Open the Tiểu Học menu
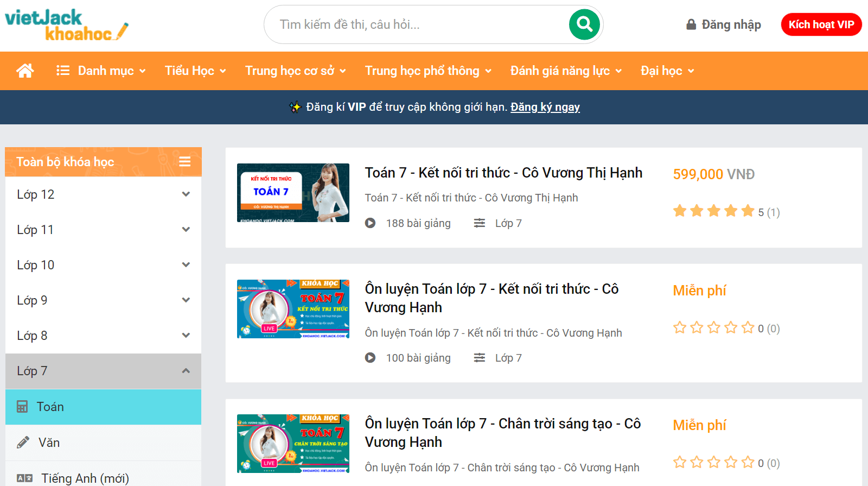The height and width of the screenshot is (486, 868). coord(195,71)
